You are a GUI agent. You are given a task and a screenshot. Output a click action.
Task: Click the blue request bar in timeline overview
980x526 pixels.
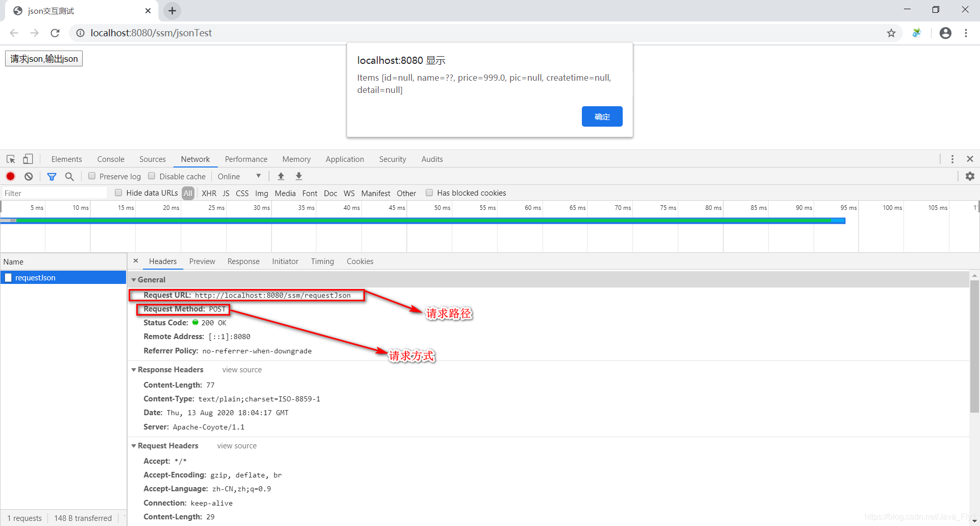point(424,221)
